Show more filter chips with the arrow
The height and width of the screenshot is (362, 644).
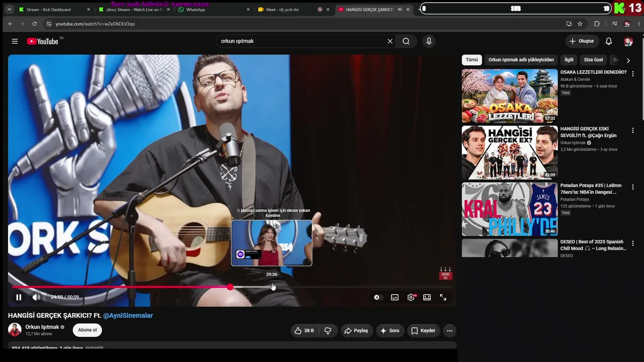pyautogui.click(x=628, y=60)
